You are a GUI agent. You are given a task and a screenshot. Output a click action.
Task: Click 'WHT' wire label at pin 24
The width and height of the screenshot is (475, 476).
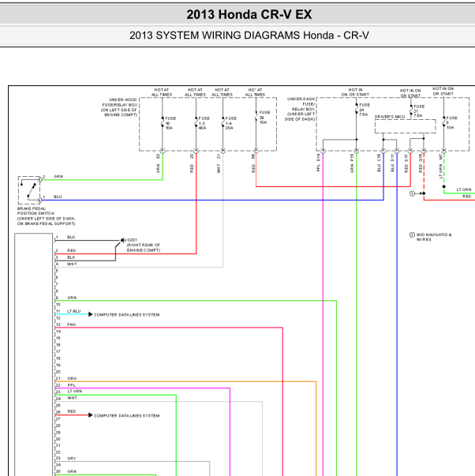pyautogui.click(x=72, y=398)
